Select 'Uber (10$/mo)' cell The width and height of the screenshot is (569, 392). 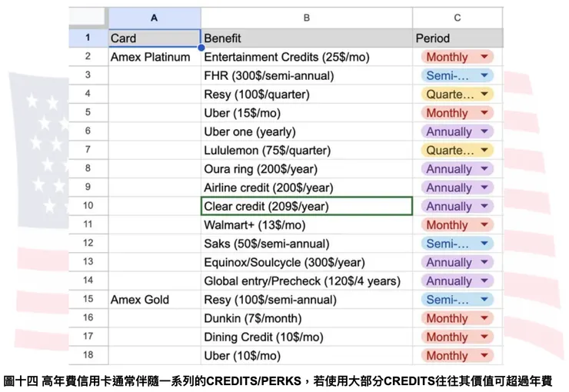(x=307, y=356)
